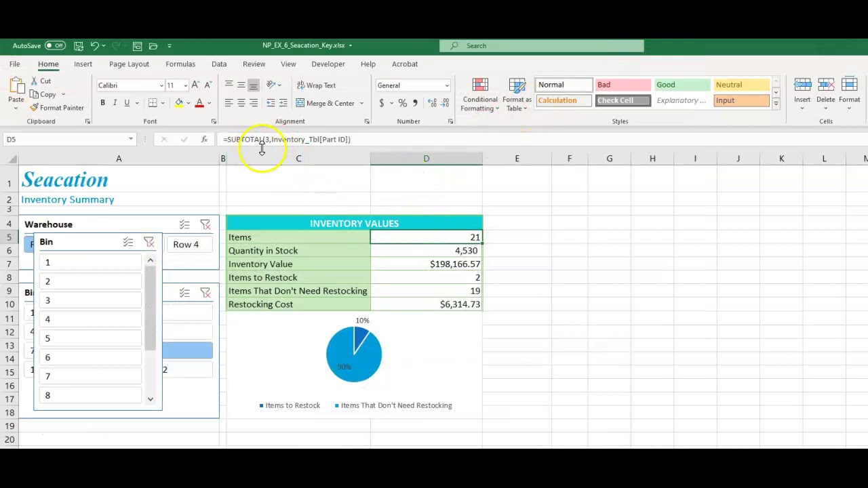Apply cell Borders
Screen dimensions: 868x488
(x=153, y=103)
